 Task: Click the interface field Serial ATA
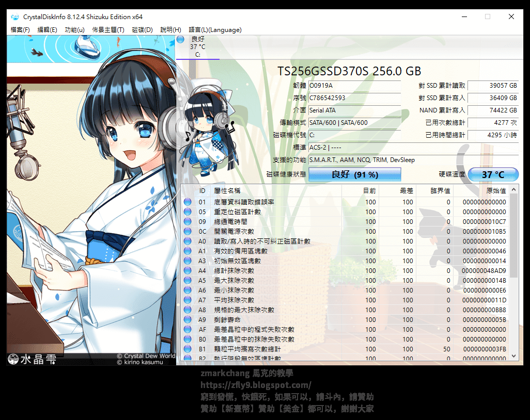[x=354, y=110]
